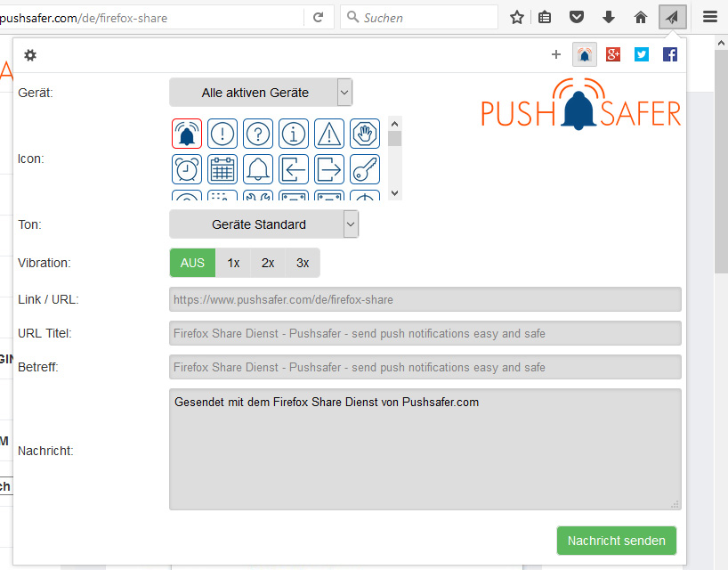Select the info circle icon
The image size is (728, 570).
point(294,134)
